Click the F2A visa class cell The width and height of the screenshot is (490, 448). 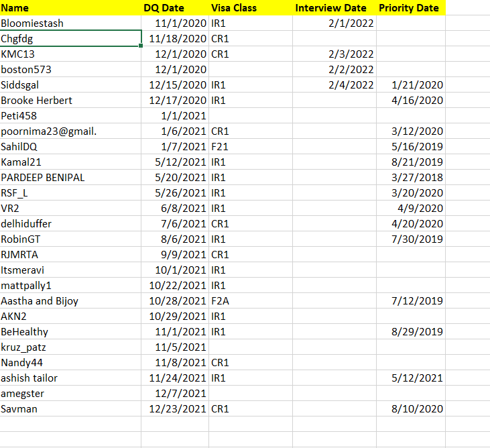(251, 300)
